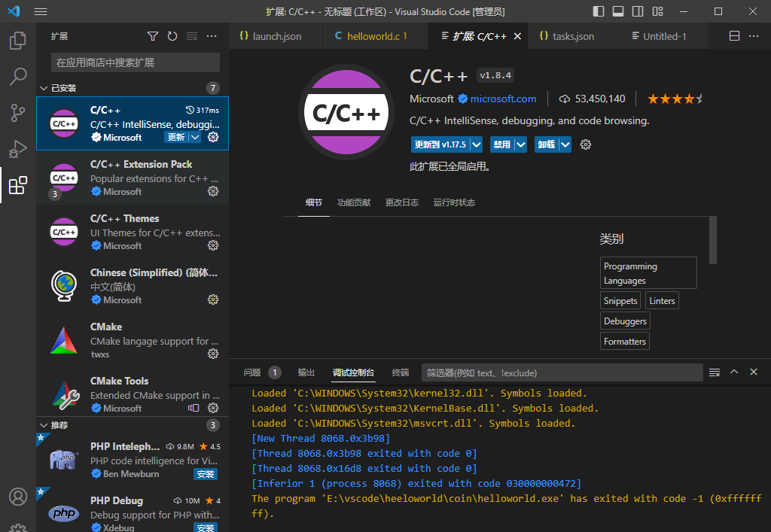Select the 功能贡献 tab
Image resolution: width=771 pixels, height=532 pixels.
tap(354, 202)
